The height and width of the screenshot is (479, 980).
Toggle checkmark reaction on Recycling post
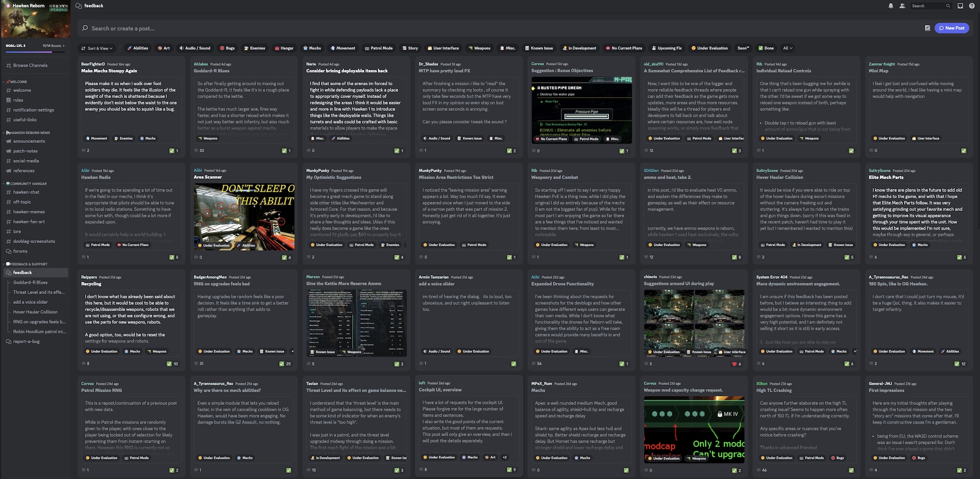coord(169,364)
